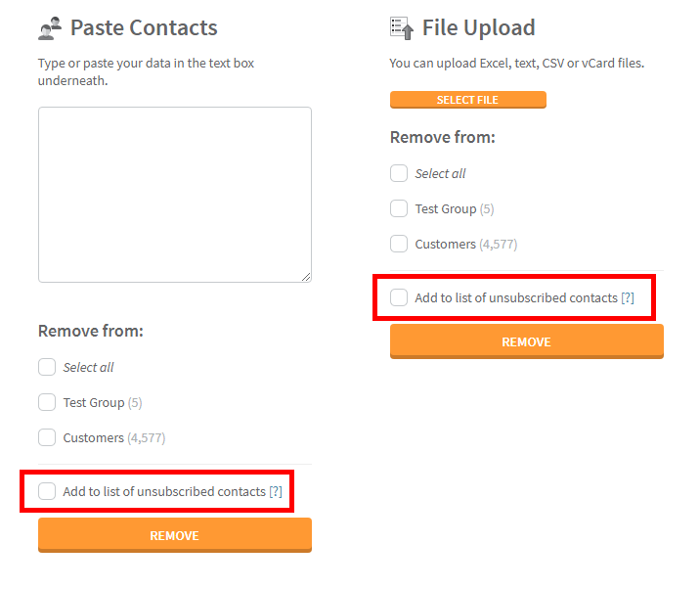The height and width of the screenshot is (589, 700).
Task: Enable unsubscribed list option under Paste Contacts
Action: (47, 491)
